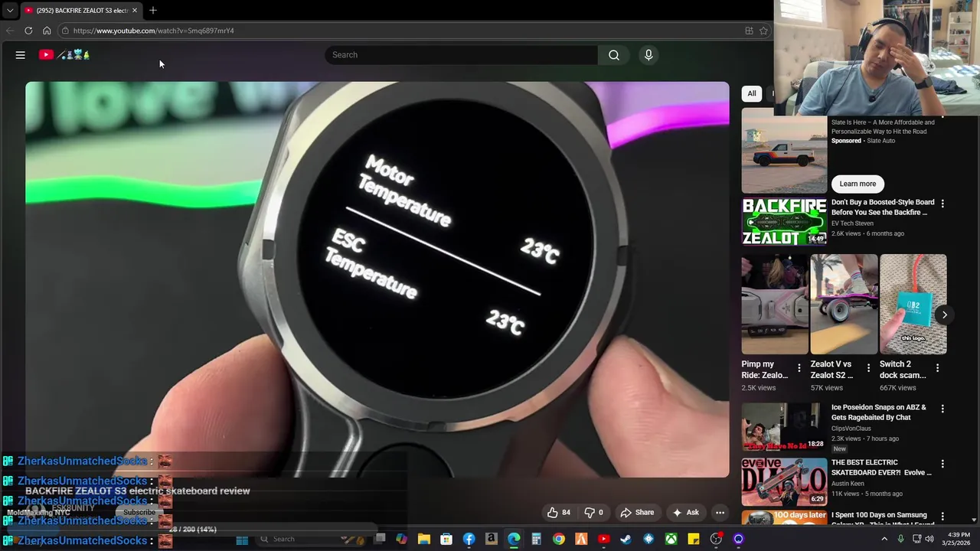Open browser split screen icon in address bar
Image resolution: width=980 pixels, height=551 pixels.
(x=749, y=31)
